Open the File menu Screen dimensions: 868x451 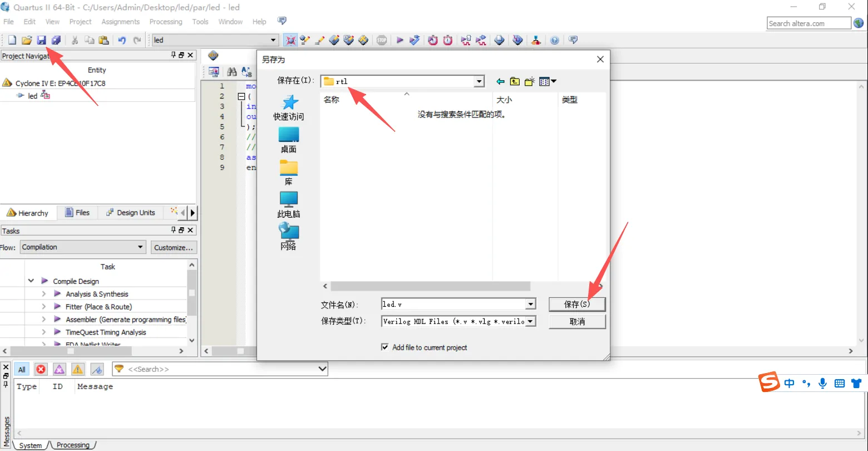click(x=8, y=22)
